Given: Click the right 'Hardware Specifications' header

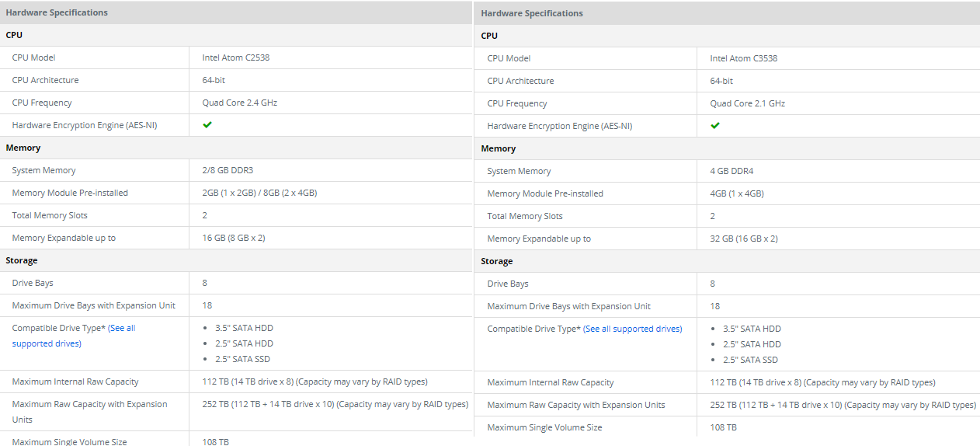Looking at the screenshot, I should point(532,13).
